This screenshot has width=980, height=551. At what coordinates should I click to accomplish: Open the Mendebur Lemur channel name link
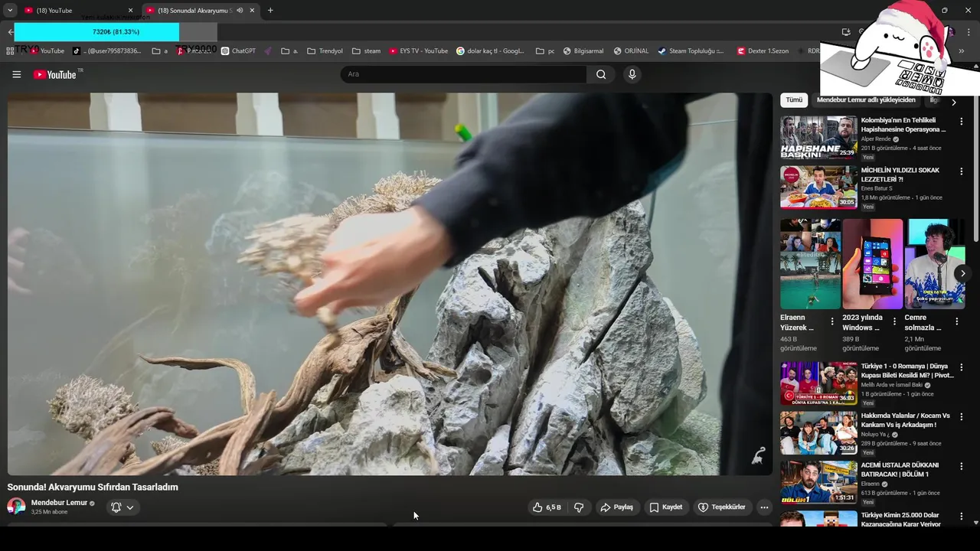click(x=59, y=503)
